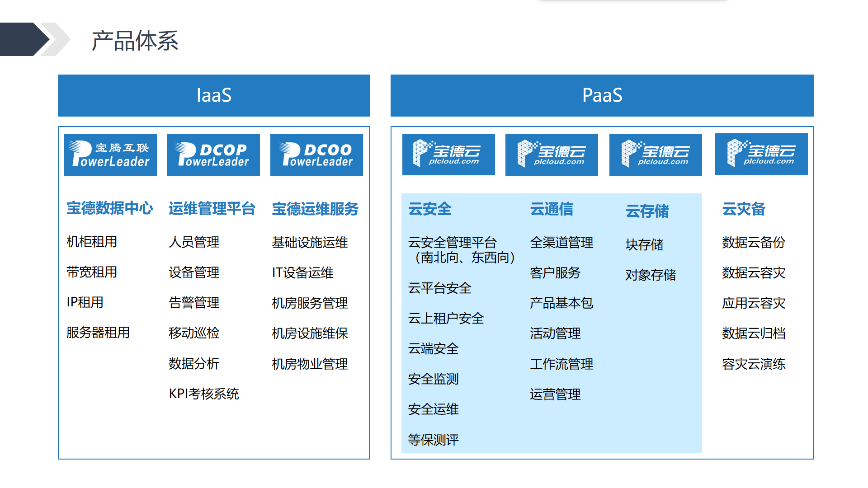Select the 应用云容灾 item
Image resolution: width=868 pixels, height=488 pixels.
point(754,303)
